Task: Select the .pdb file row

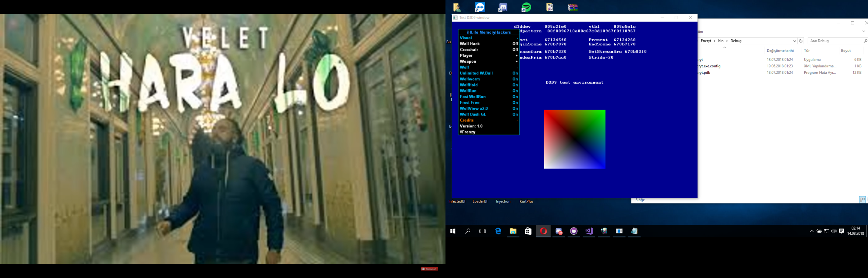Action: tap(780, 72)
